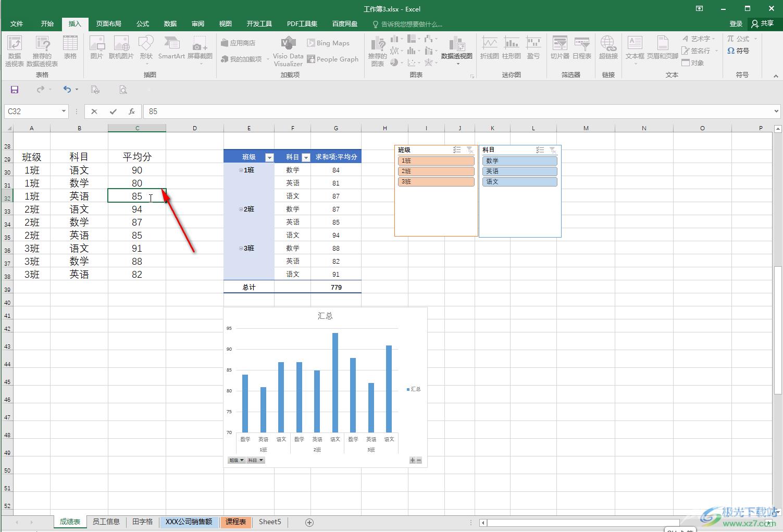Open 科目 field button on chart
The image size is (783, 532).
tap(255, 460)
